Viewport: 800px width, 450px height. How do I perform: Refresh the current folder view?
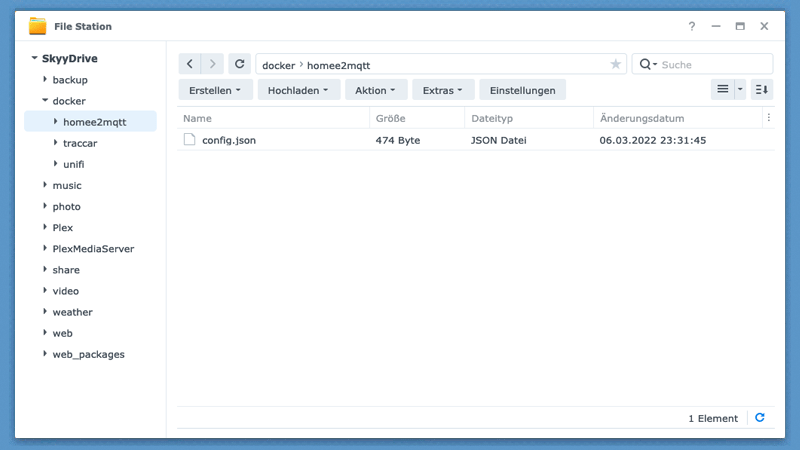239,64
